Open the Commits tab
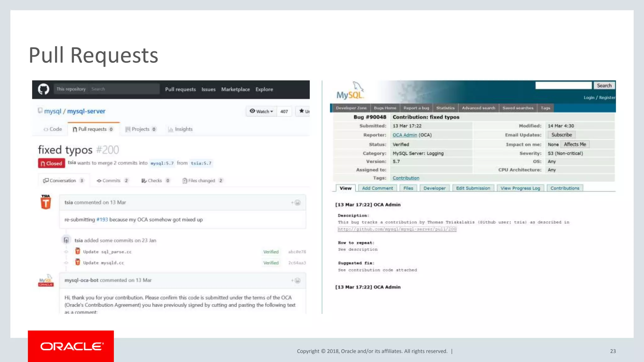Screen dimensions: 644x362 coord(113,181)
